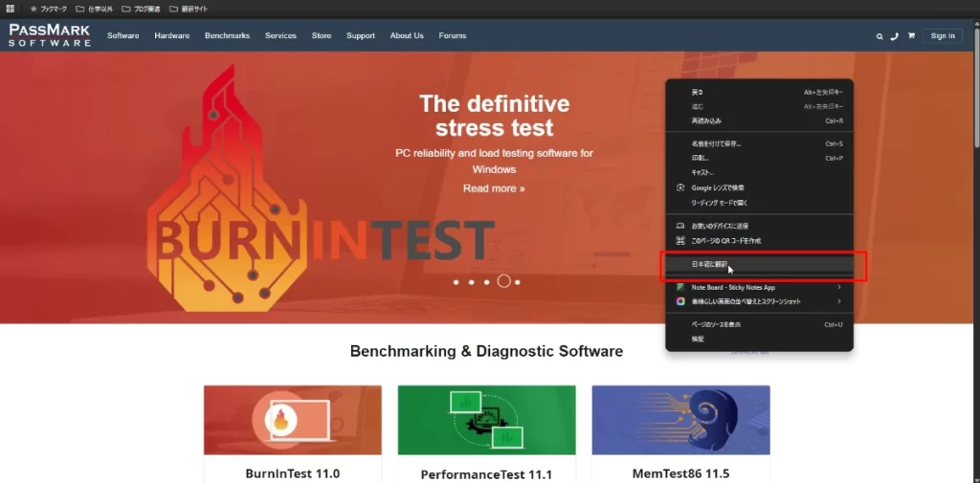
Task: Select the fourth active carousel indicator dot
Action: pyautogui.click(x=503, y=282)
